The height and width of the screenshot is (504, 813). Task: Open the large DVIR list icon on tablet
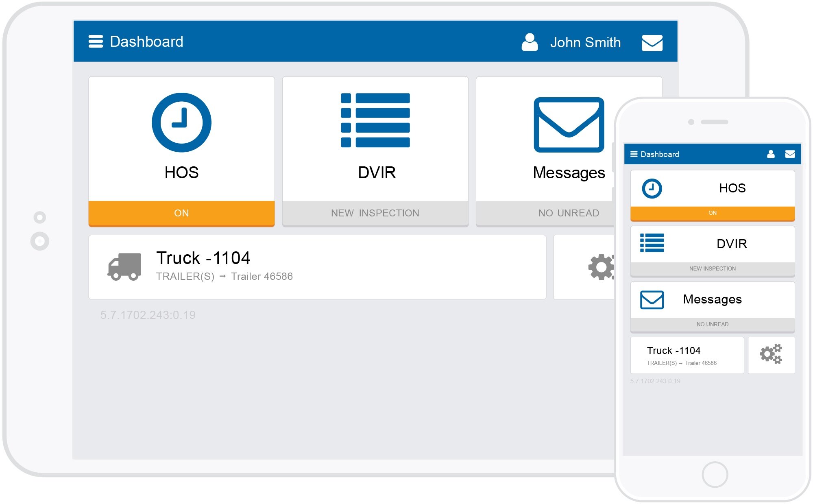point(375,120)
